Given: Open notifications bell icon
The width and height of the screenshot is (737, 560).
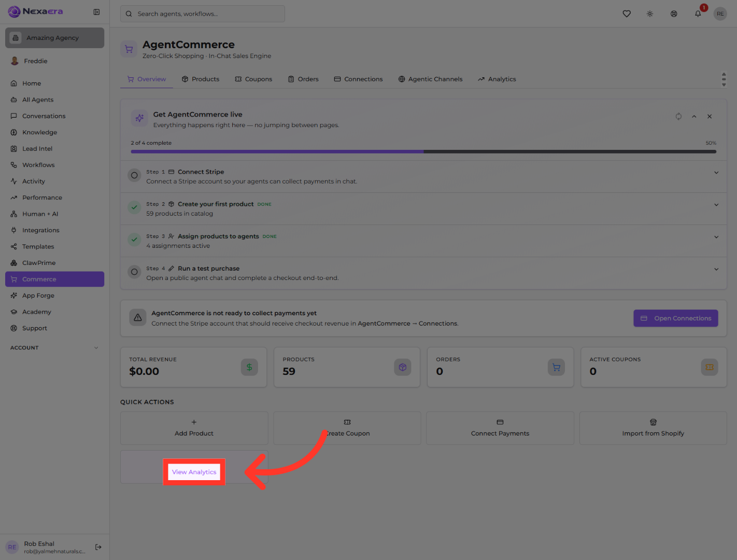Looking at the screenshot, I should click(x=698, y=14).
